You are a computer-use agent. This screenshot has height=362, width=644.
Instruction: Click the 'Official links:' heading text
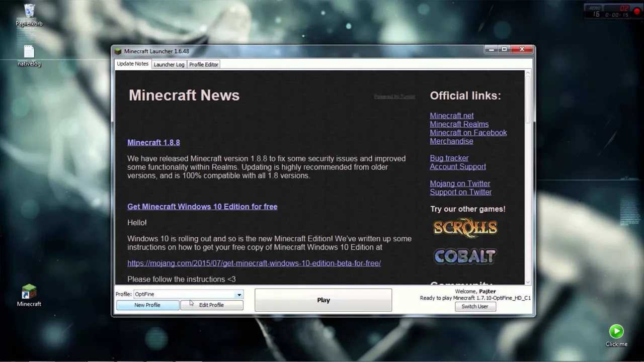(x=465, y=96)
